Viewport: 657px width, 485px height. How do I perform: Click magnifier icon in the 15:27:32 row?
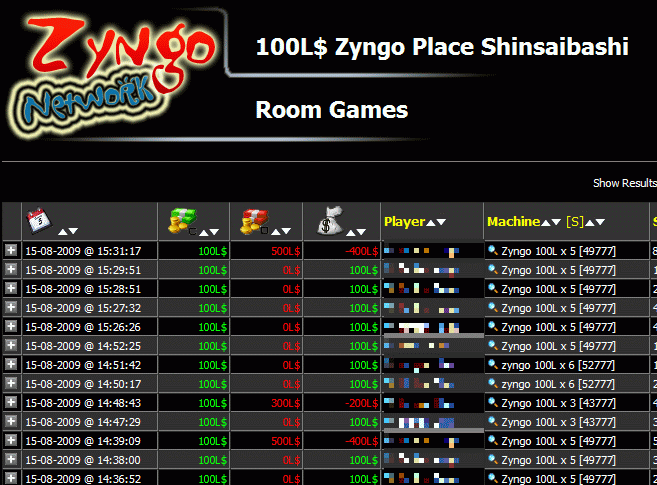tap(493, 307)
